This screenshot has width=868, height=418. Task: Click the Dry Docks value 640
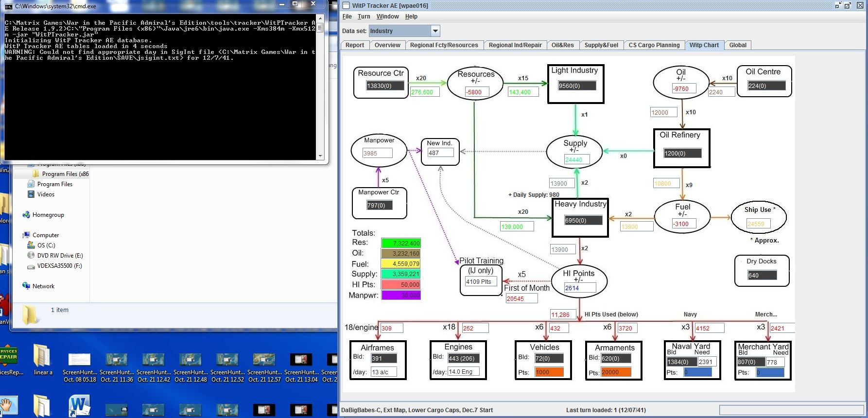(762, 276)
